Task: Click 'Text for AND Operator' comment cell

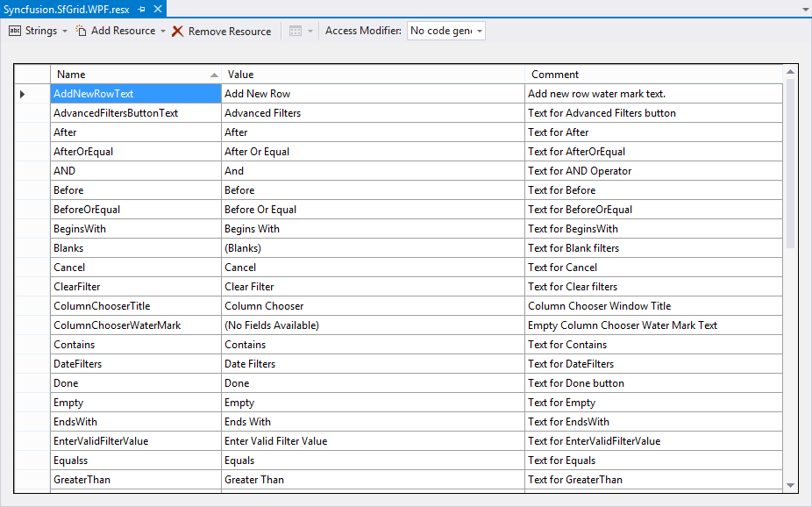Action: pyautogui.click(x=653, y=171)
